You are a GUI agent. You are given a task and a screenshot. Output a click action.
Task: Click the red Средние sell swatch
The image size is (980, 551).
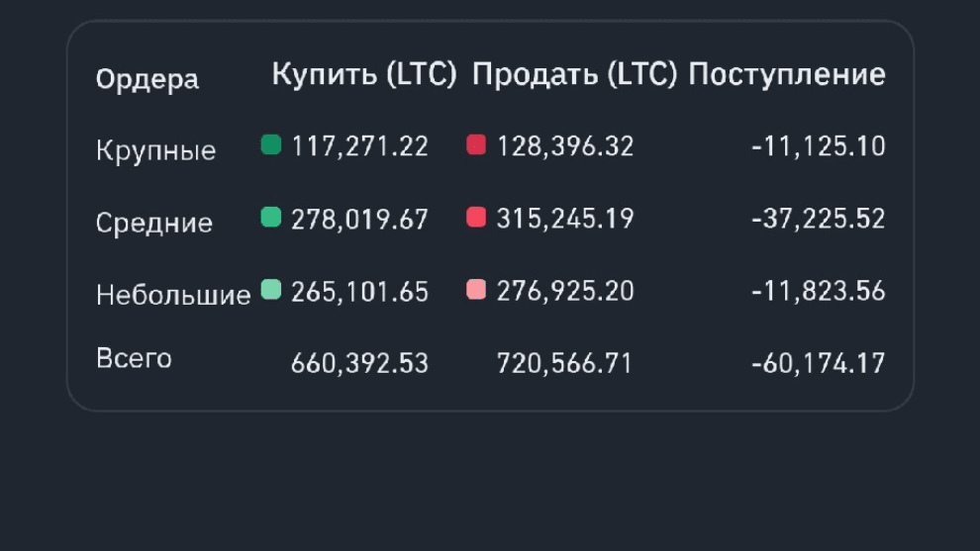tap(476, 218)
